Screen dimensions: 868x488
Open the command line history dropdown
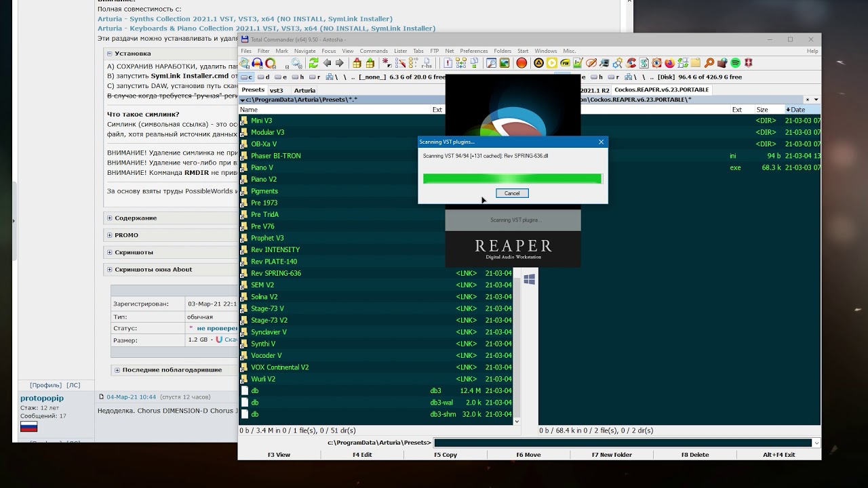[x=816, y=443]
